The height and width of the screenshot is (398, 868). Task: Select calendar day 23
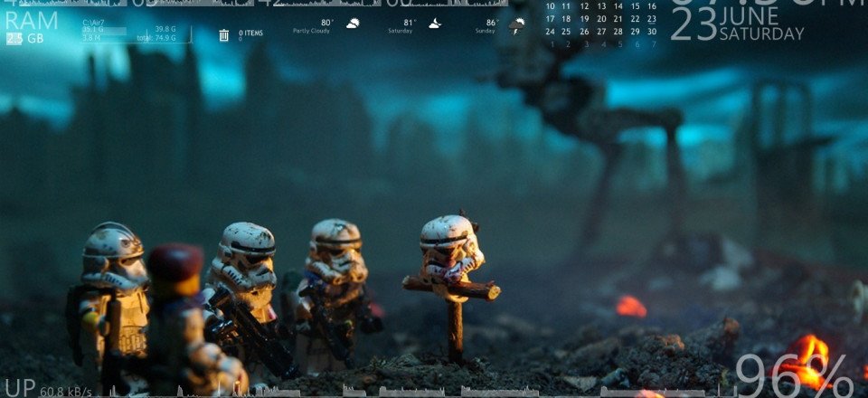[x=652, y=19]
